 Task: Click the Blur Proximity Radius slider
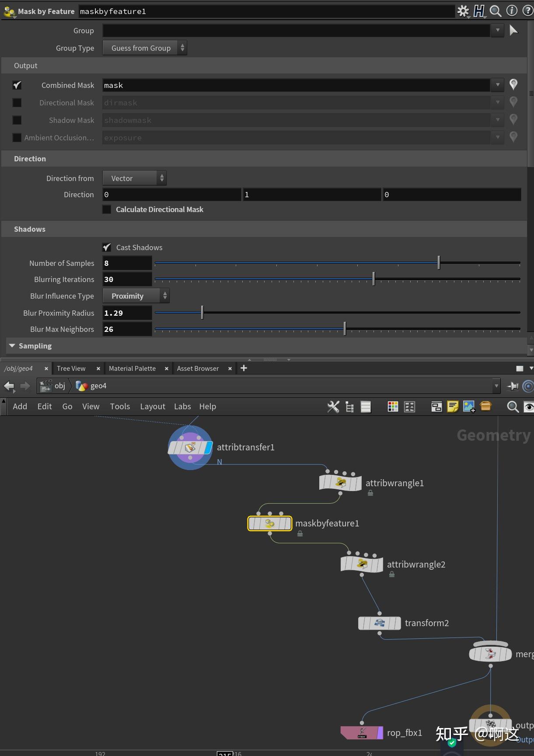[337, 313]
